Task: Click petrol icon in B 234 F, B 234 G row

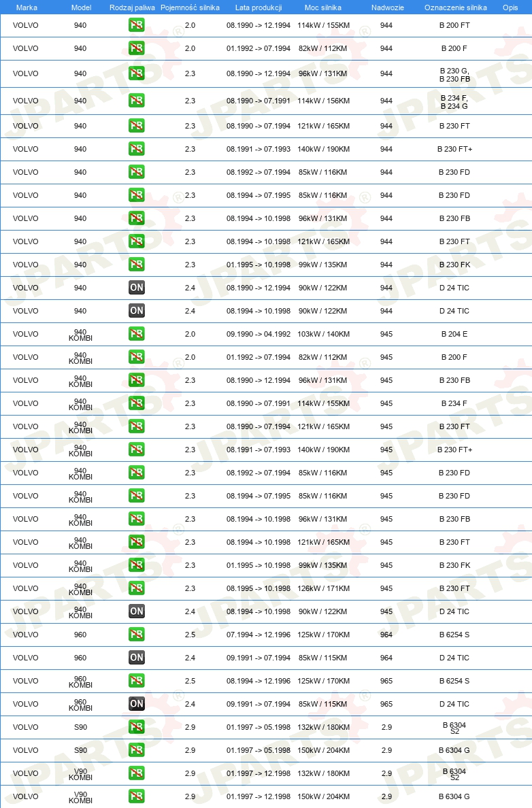Action: pyautogui.click(x=137, y=101)
